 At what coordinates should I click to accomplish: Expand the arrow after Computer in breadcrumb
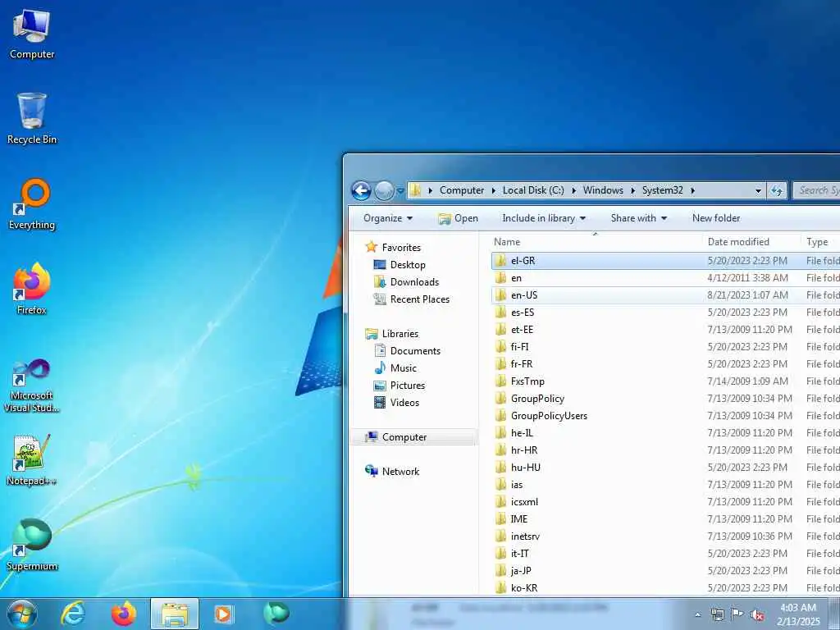pos(493,190)
